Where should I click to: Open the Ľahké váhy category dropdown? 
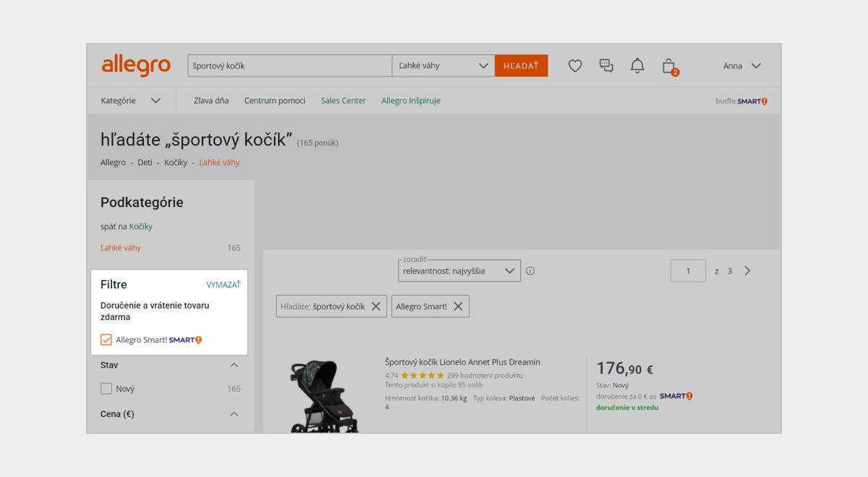443,66
